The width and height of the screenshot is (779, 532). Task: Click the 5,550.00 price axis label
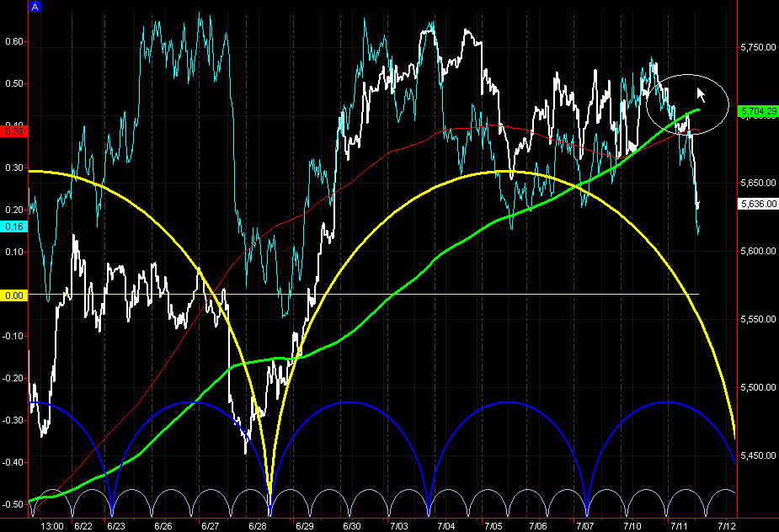click(x=758, y=319)
